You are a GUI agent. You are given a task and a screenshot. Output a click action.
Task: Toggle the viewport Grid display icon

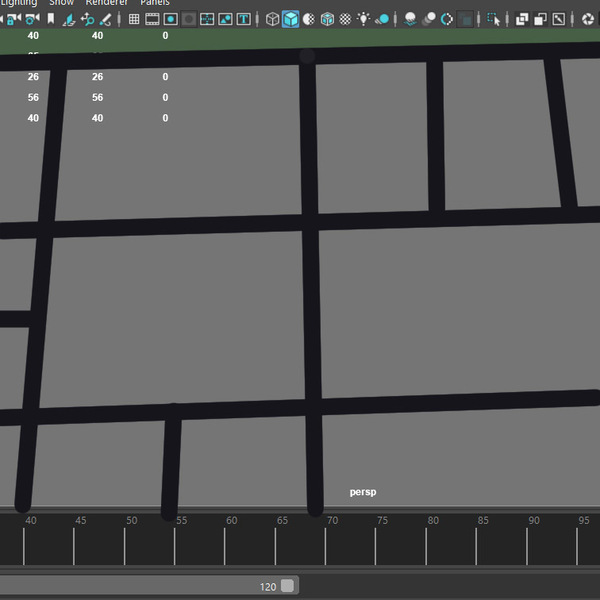pyautogui.click(x=134, y=19)
